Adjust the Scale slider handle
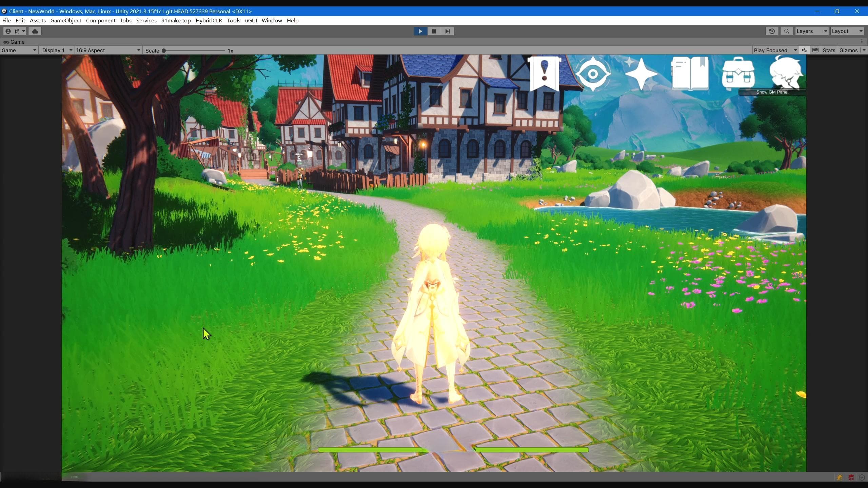This screenshot has height=488, width=868. click(164, 50)
